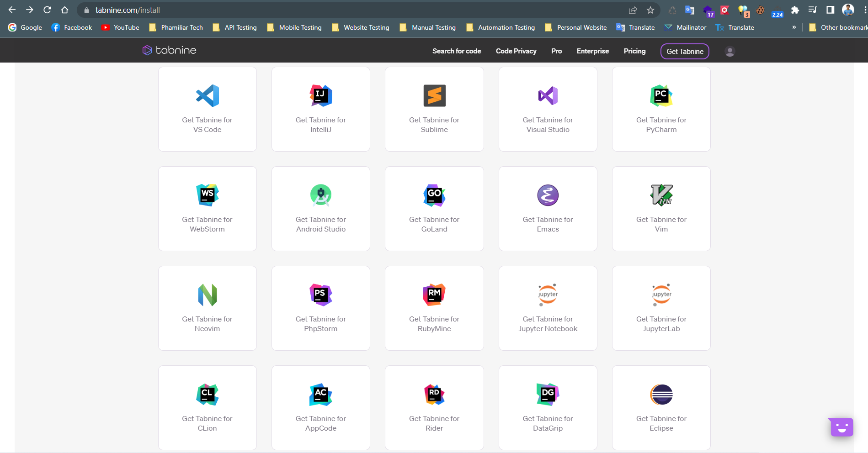Click Get Tabnine for Android Studio text
Image resolution: width=868 pixels, height=453 pixels.
[x=321, y=224]
